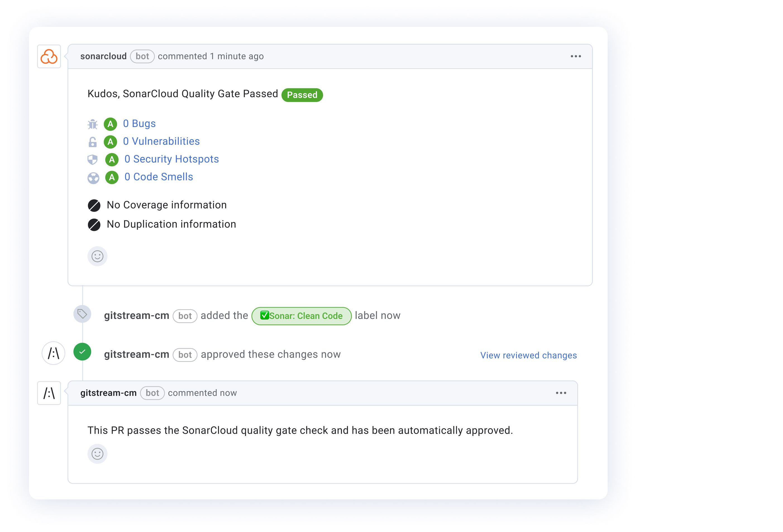Click the automatically approved PR message text
Viewport: 783px width, 532px height.
300,430
